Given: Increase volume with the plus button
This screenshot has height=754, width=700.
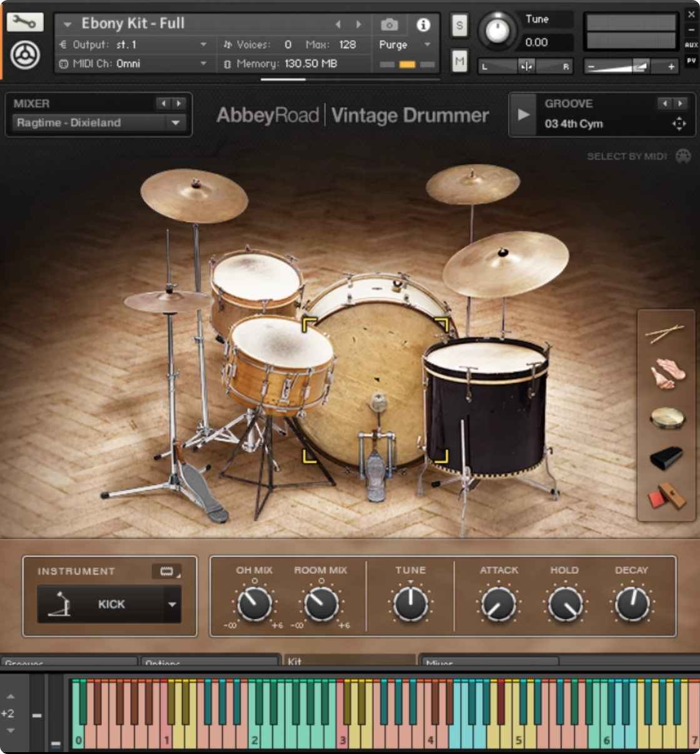Looking at the screenshot, I should click(x=671, y=66).
